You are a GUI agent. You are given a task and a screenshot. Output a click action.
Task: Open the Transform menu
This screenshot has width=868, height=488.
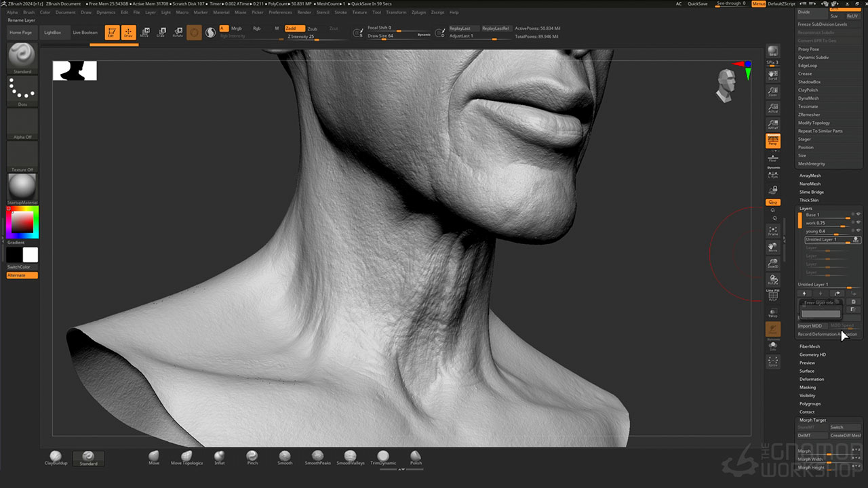396,12
